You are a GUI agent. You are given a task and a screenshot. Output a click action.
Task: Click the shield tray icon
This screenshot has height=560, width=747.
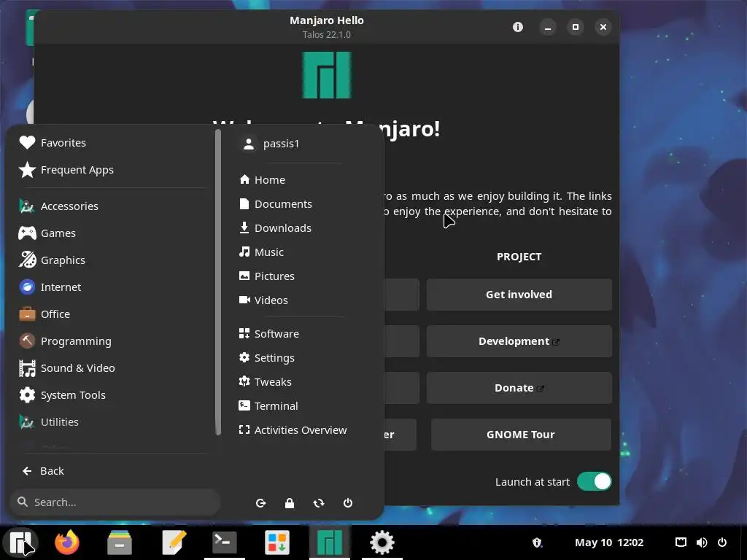(537, 542)
